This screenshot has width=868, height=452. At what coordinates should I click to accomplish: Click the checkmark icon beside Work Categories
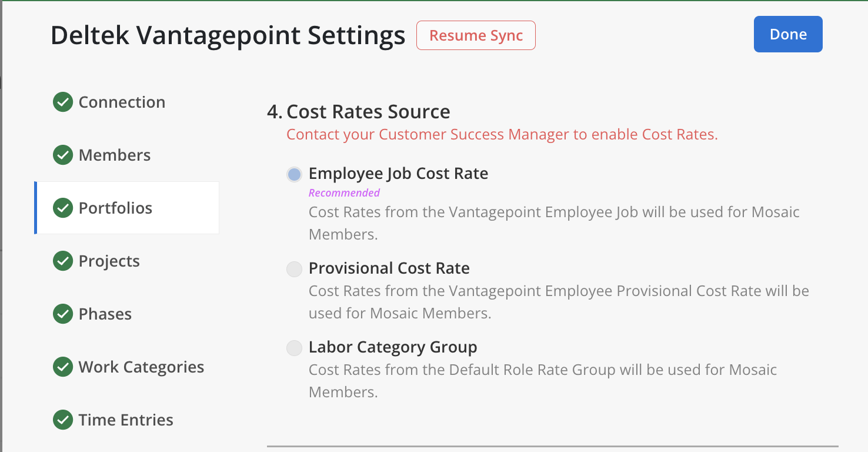tap(63, 367)
